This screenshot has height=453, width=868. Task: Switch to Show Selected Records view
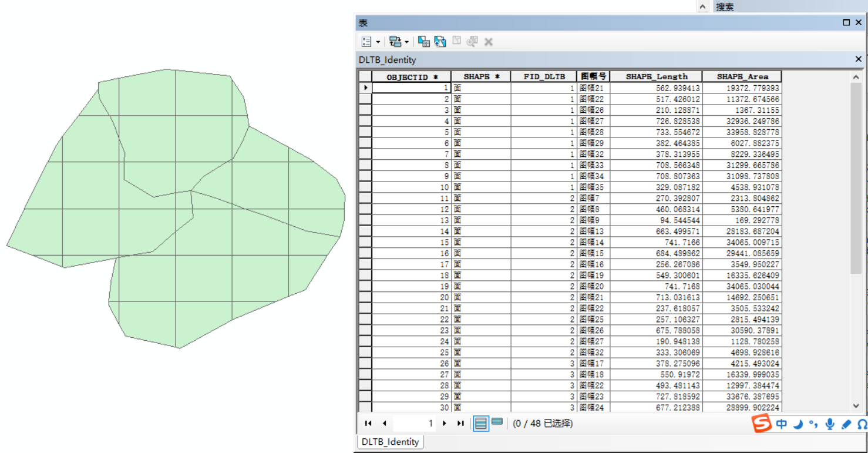pyautogui.click(x=496, y=423)
